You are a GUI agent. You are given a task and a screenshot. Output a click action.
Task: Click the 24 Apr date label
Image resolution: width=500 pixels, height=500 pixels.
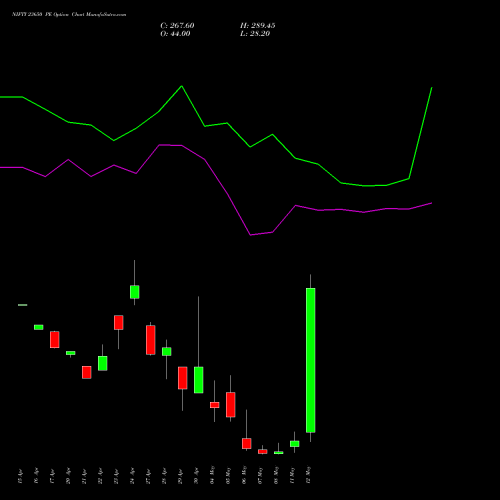tap(133, 476)
